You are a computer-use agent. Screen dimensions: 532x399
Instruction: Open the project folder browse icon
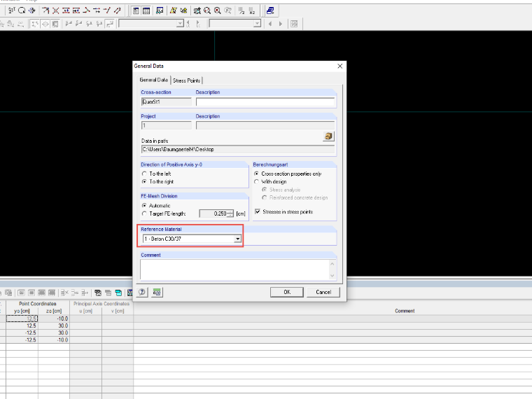coord(328,136)
